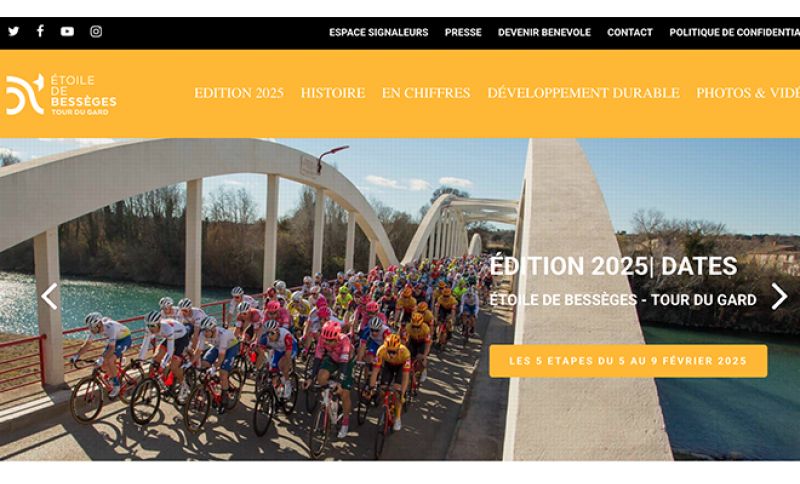Go to Développement Durable section
Screen dimensions: 800x484
tap(583, 93)
